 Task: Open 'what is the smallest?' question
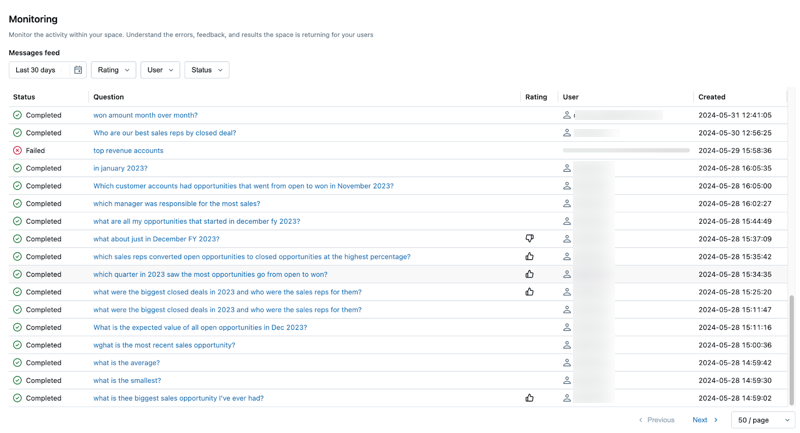click(127, 381)
